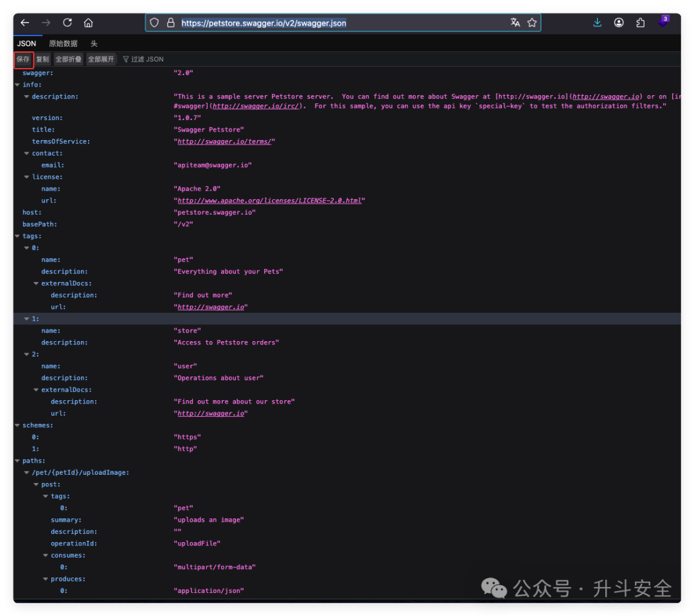The width and height of the screenshot is (694, 616).
Task: Open the account profile icon
Action: click(x=619, y=22)
